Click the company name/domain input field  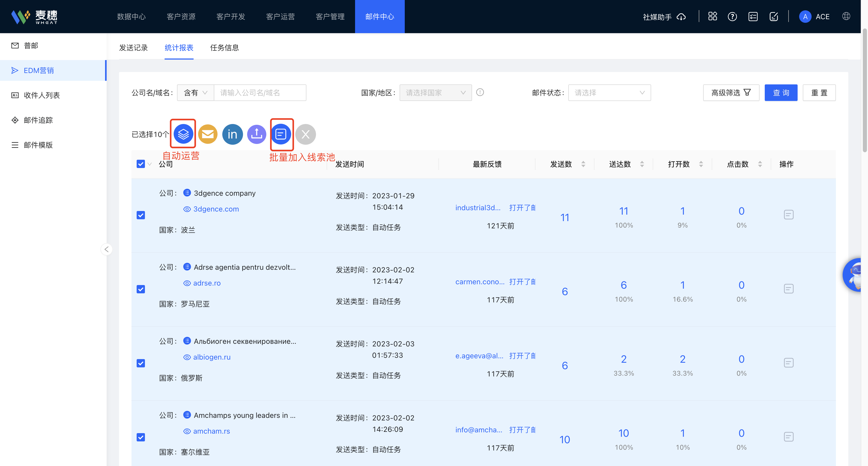pyautogui.click(x=260, y=93)
